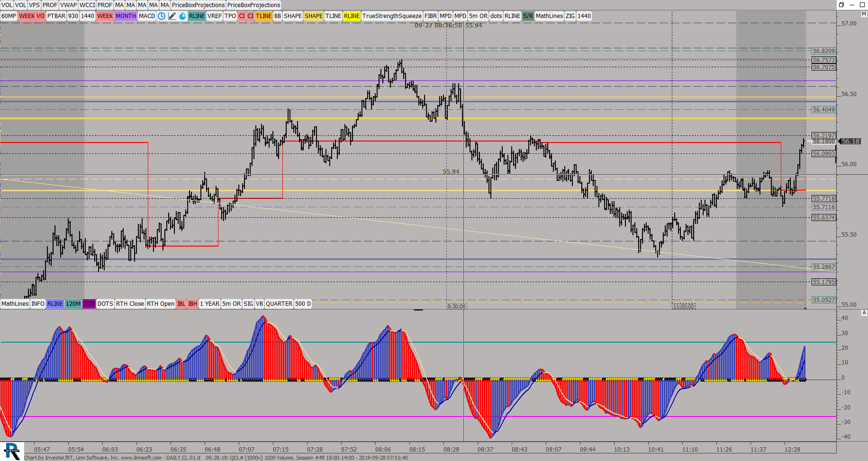
Task: Toggle the teal 120M button
Action: point(73,304)
